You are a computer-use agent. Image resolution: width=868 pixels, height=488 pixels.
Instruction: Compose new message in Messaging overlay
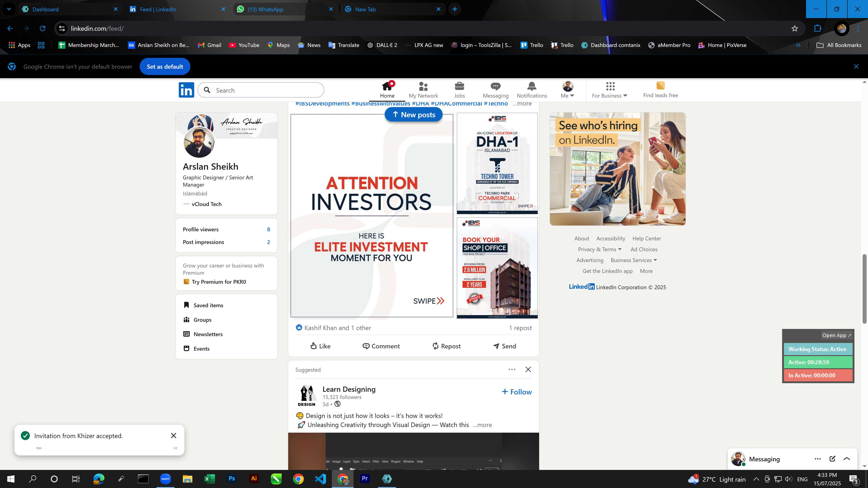pyautogui.click(x=832, y=459)
